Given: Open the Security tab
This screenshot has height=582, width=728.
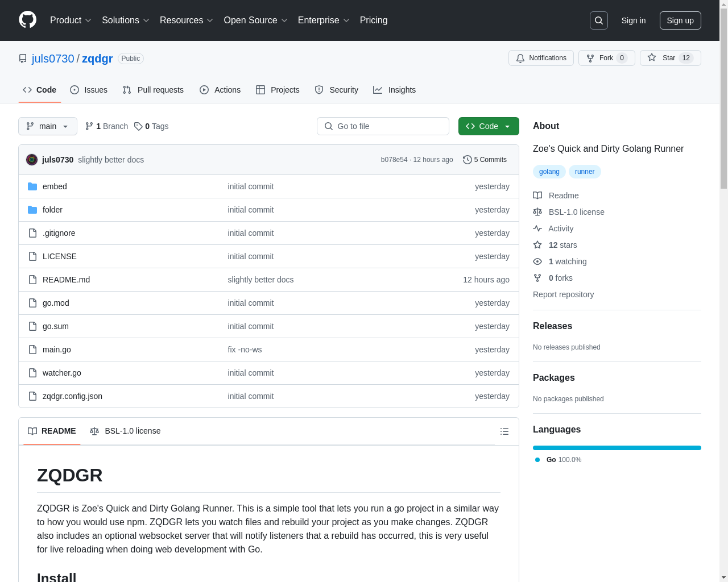Looking at the screenshot, I should pyautogui.click(x=337, y=90).
